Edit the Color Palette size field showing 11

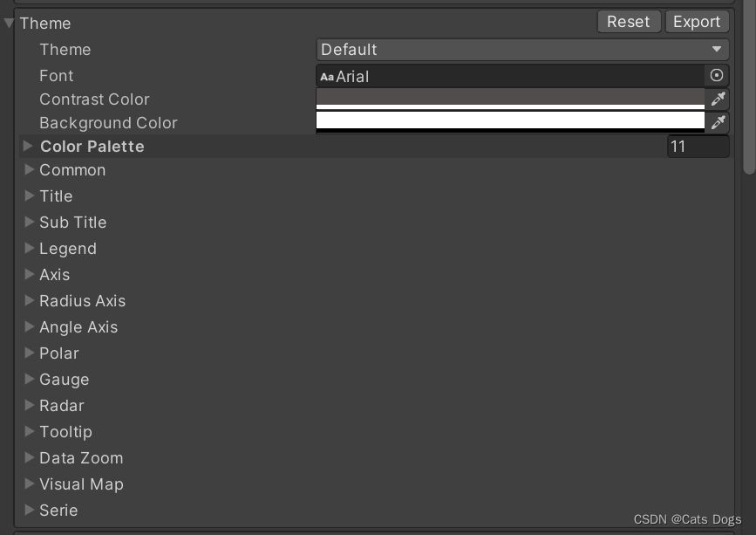pyautogui.click(x=698, y=146)
